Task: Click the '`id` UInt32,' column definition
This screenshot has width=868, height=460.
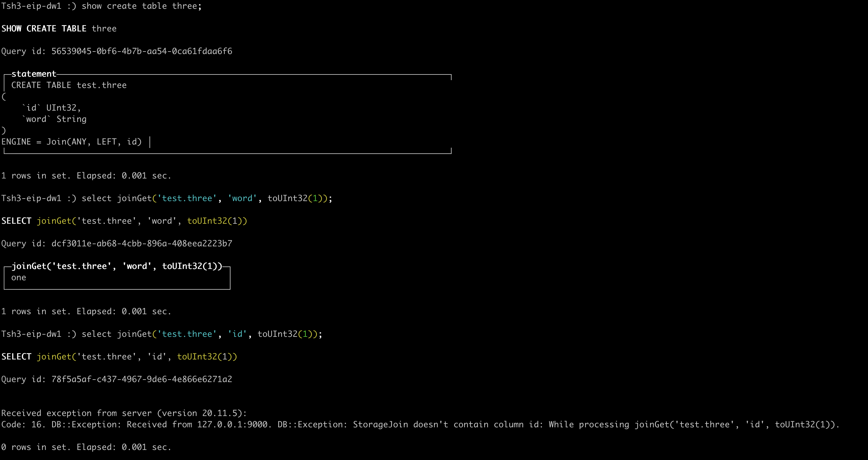Action: point(51,108)
